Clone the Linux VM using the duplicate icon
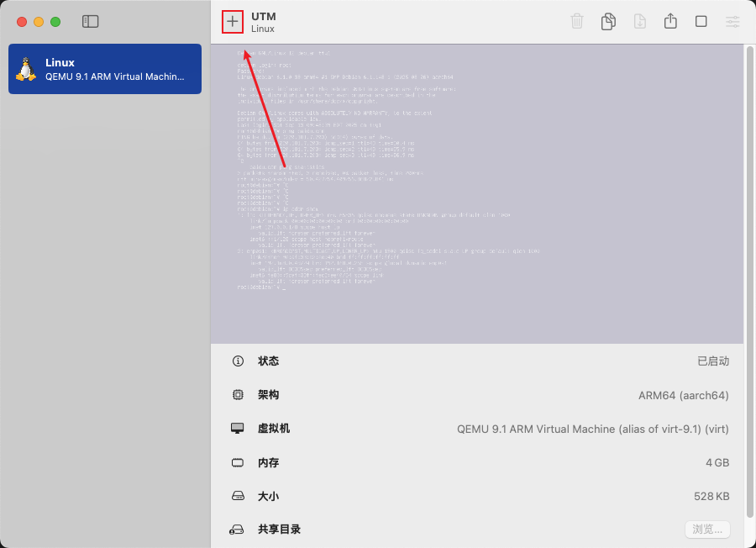 point(608,21)
